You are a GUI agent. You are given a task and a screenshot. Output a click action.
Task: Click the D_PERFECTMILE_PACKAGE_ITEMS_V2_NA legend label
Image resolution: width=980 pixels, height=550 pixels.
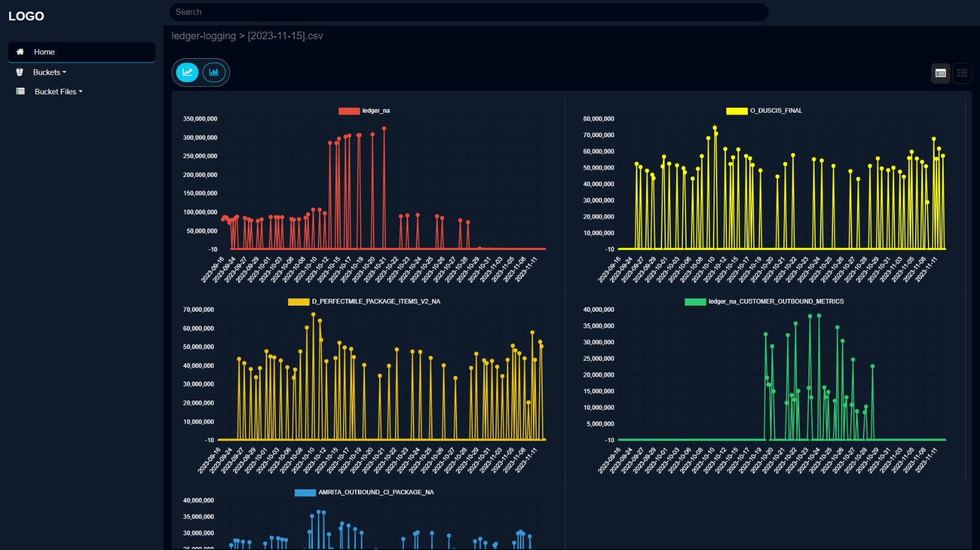[x=376, y=302]
